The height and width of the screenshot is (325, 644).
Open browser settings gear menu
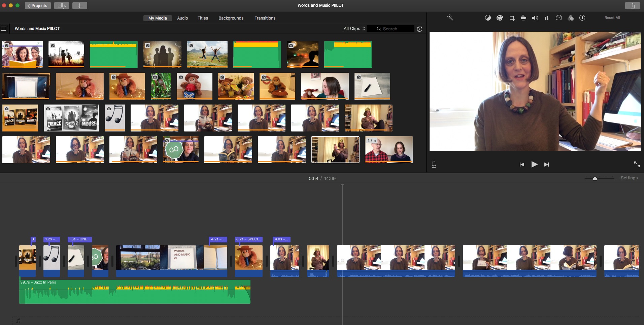(x=419, y=29)
